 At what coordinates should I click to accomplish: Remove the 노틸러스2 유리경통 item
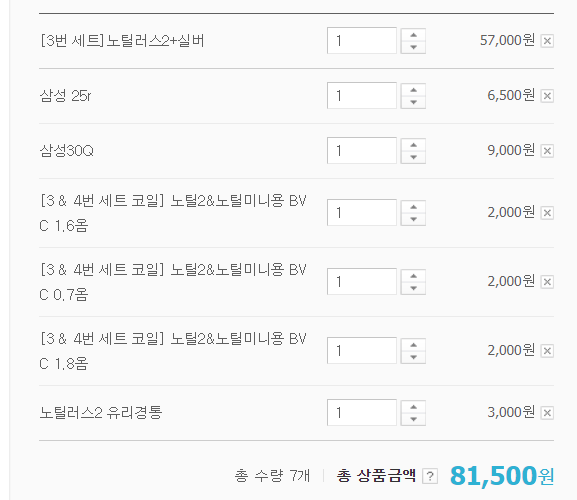point(547,413)
